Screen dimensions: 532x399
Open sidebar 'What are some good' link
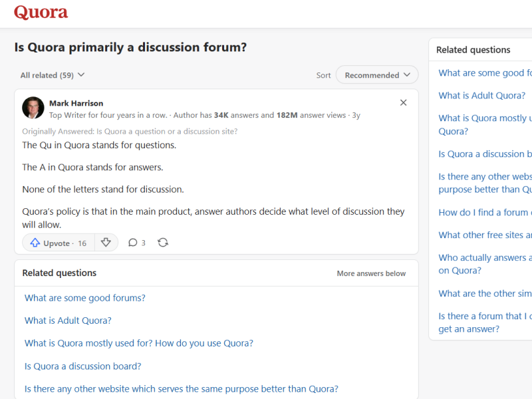click(485, 73)
